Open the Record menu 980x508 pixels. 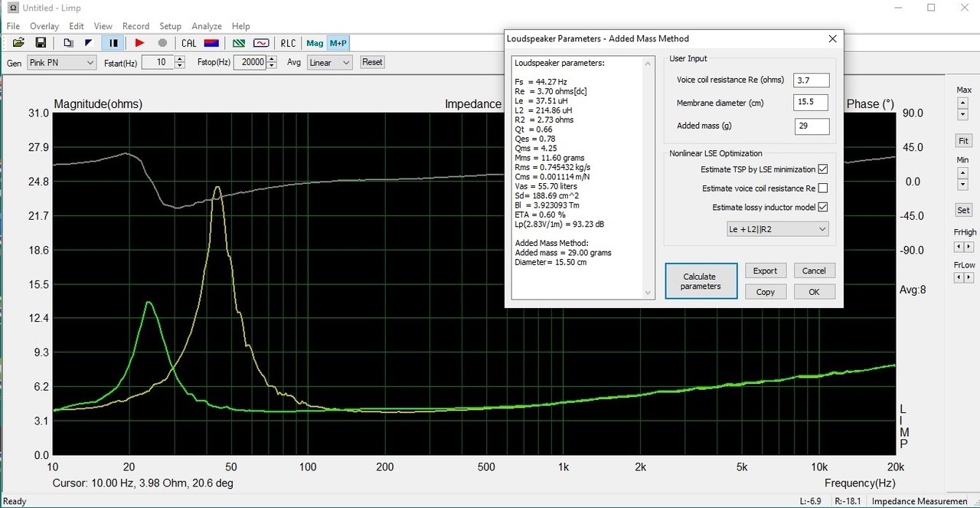(136, 26)
